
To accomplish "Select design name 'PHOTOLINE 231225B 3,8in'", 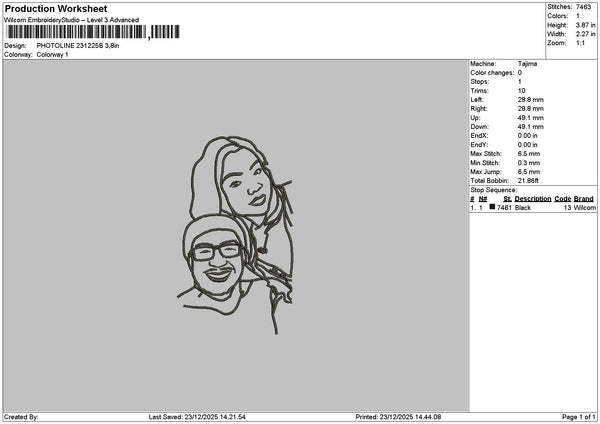I will (78, 46).
